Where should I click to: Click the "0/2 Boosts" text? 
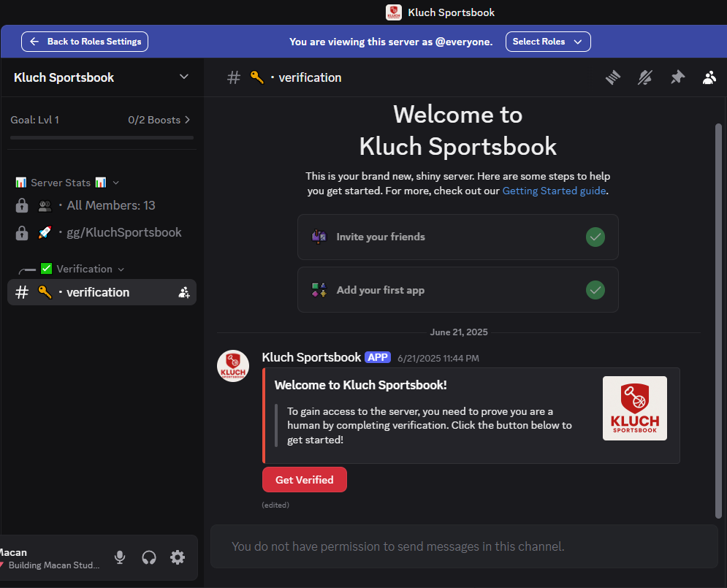154,120
